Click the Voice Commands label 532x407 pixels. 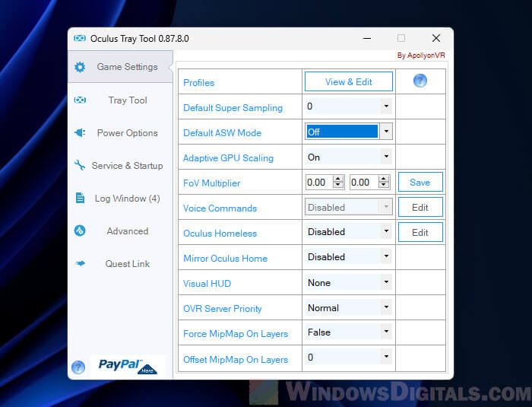(x=220, y=208)
